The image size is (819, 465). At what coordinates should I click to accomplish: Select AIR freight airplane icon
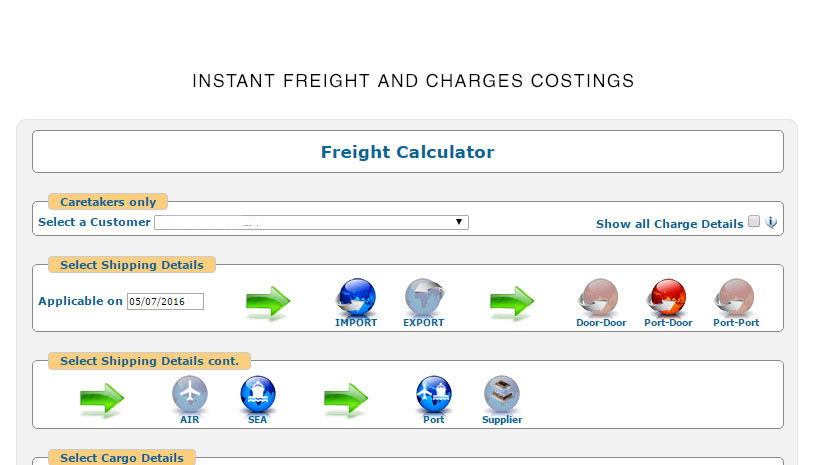click(190, 393)
